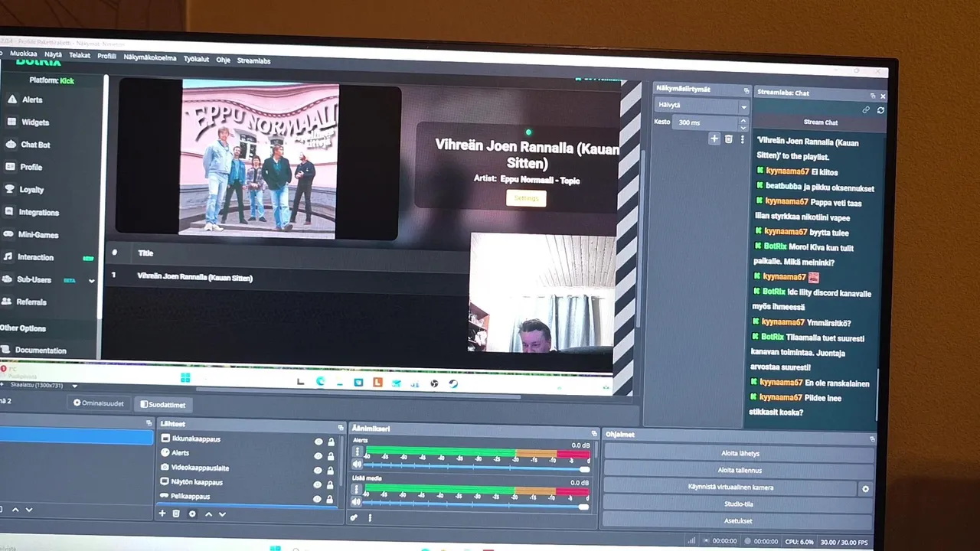The image size is (980, 551).
Task: Adjust the Lisää media volume slider
Action: point(475,506)
